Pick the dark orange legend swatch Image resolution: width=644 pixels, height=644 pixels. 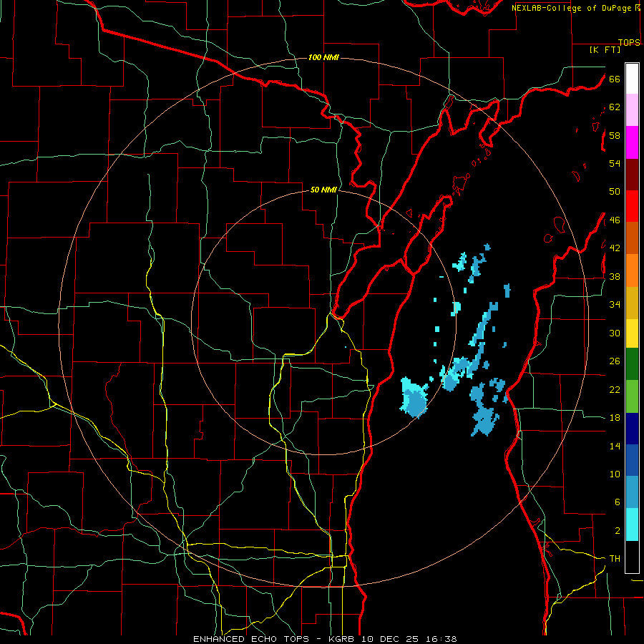click(x=632, y=238)
